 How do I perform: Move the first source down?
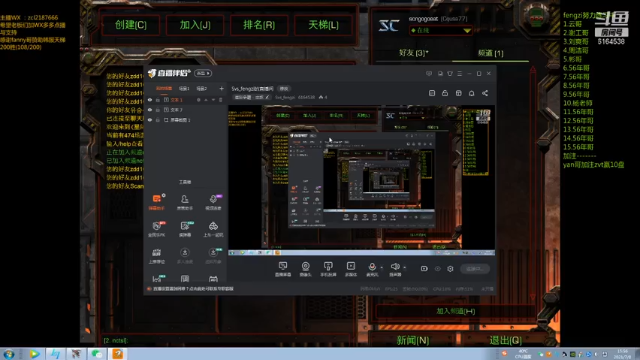tap(213, 100)
